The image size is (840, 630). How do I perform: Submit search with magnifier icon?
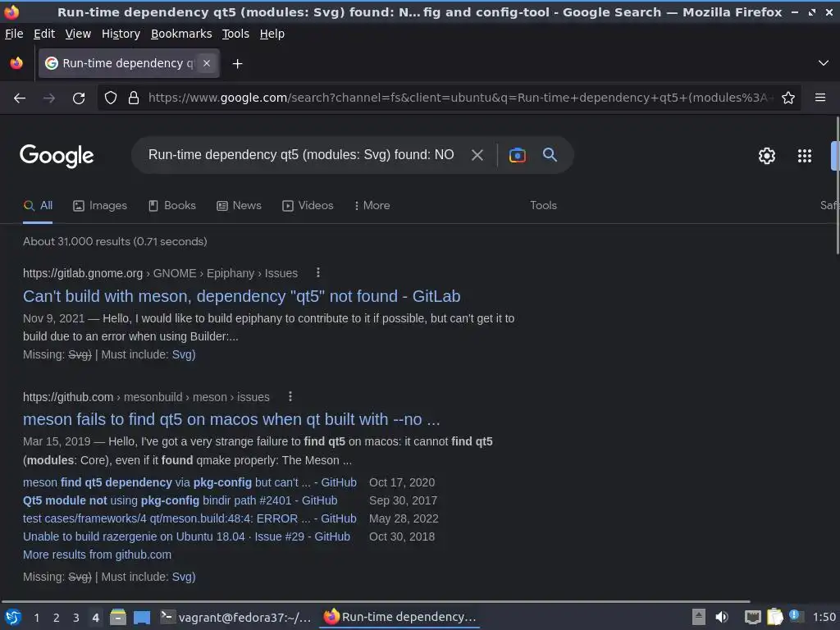(x=550, y=155)
